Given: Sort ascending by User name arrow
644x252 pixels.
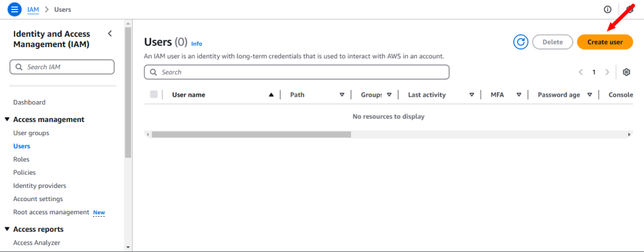Looking at the screenshot, I should 271,95.
